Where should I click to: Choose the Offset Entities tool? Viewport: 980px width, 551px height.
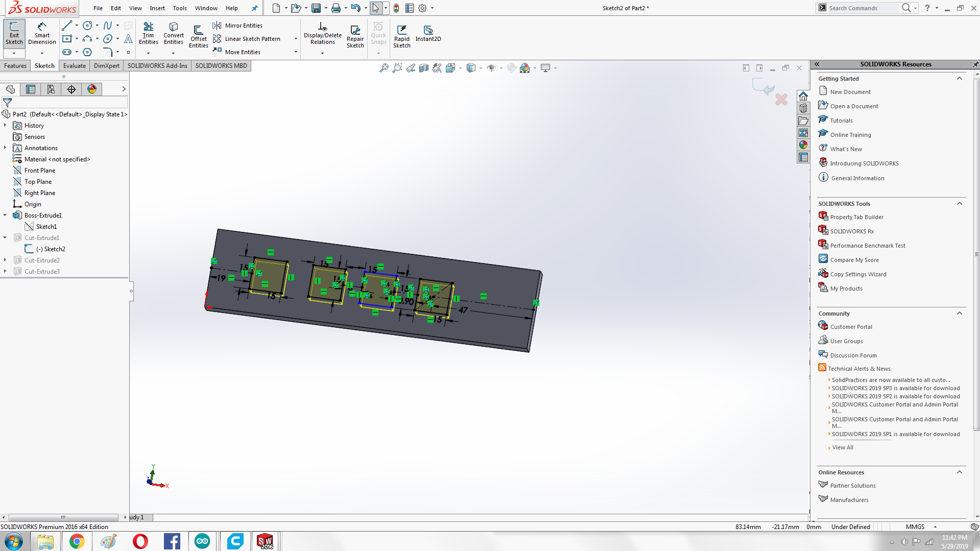pyautogui.click(x=198, y=36)
